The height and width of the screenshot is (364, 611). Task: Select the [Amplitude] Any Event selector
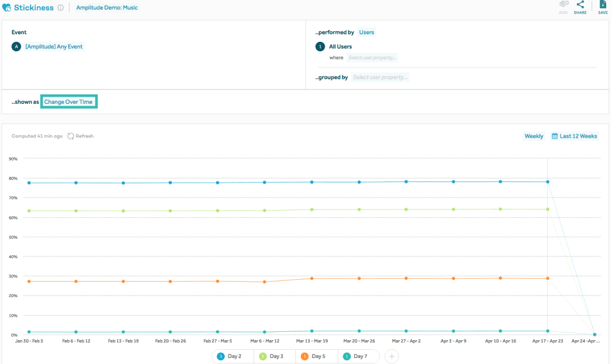click(x=54, y=47)
